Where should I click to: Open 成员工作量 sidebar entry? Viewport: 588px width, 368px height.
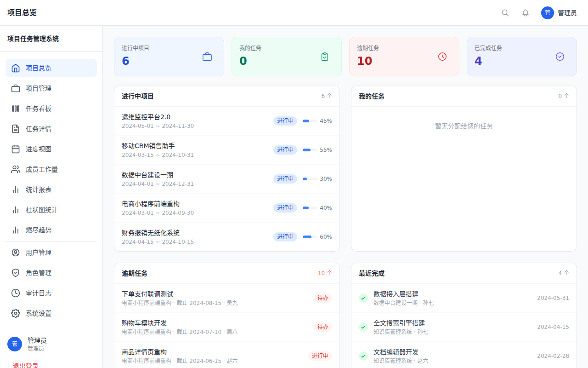[x=51, y=169]
